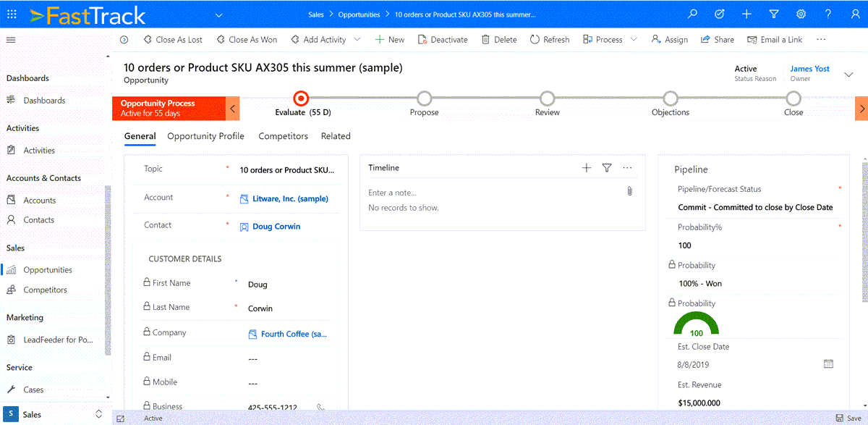868x425 pixels.
Task: Open the Est. Close Date calendar picker
Action: coord(828,363)
